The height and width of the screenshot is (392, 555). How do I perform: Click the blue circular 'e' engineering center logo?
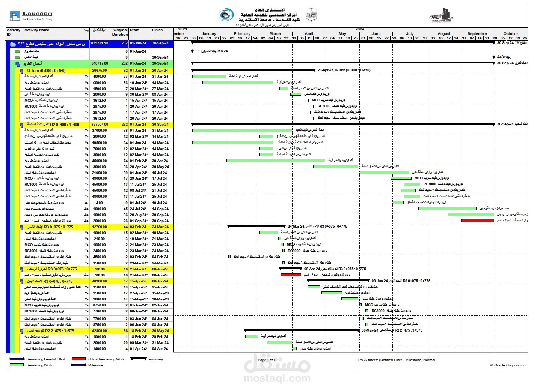[226, 15]
